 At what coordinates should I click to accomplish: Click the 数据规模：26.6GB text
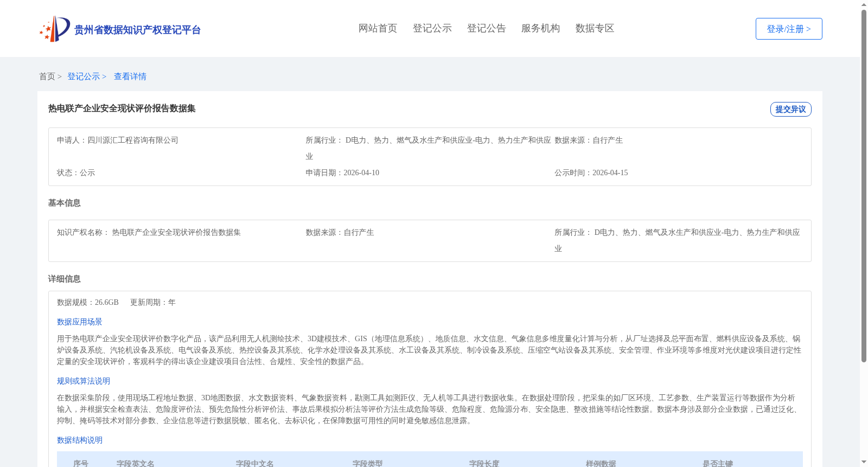coord(88,302)
